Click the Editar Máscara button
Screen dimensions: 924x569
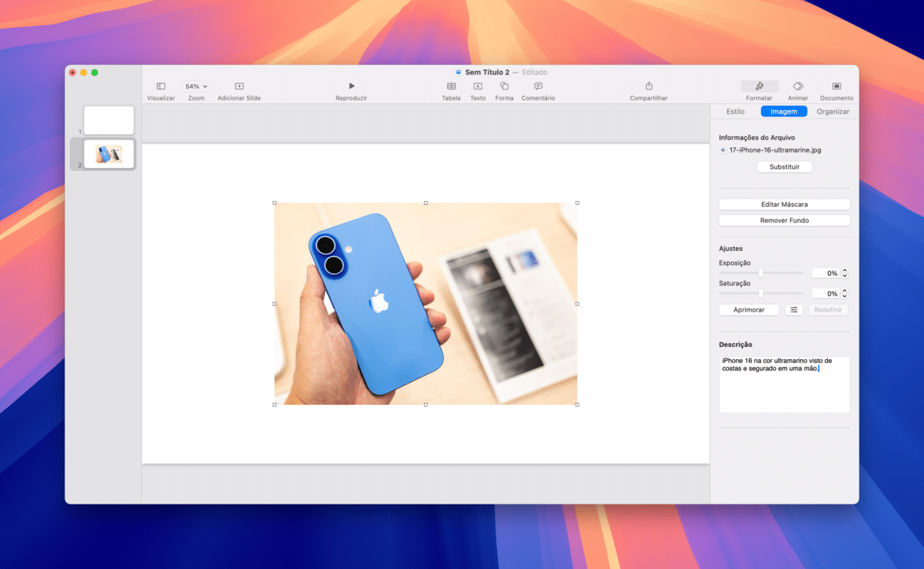[x=784, y=205]
